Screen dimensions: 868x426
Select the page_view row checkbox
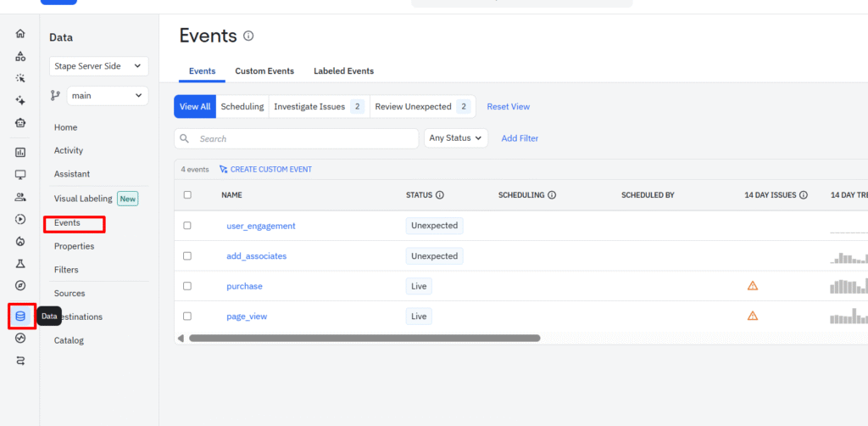pyautogui.click(x=187, y=317)
